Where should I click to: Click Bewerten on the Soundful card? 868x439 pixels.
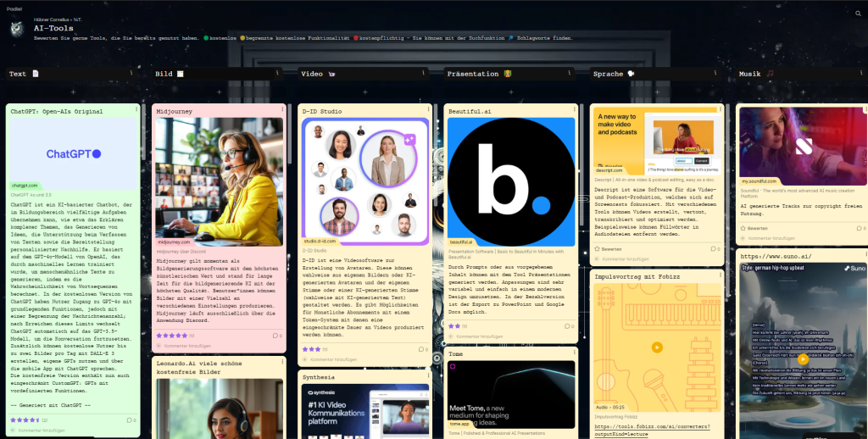[x=754, y=228]
